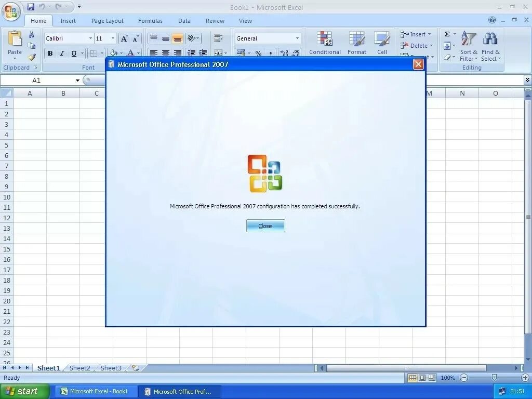
Task: Click the Increase Font Size icon
Action: (x=125, y=38)
